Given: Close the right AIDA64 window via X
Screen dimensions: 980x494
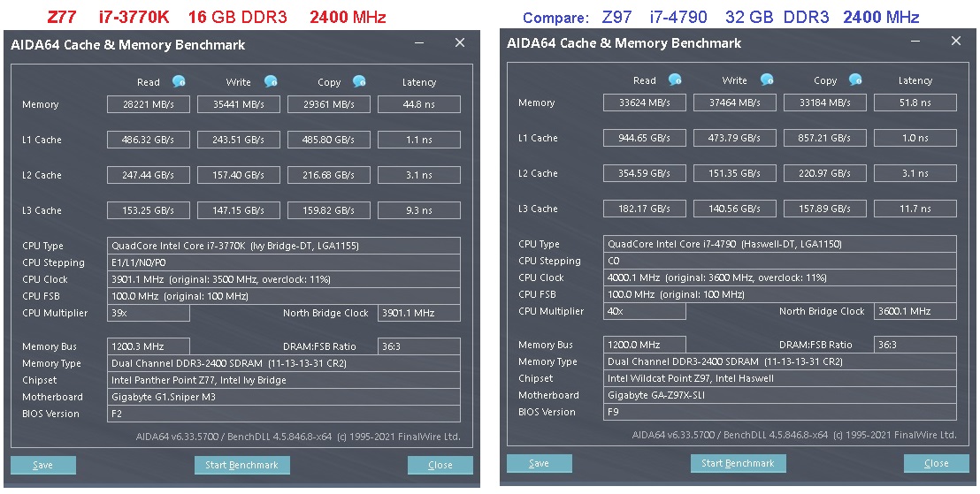Looking at the screenshot, I should (956, 41).
